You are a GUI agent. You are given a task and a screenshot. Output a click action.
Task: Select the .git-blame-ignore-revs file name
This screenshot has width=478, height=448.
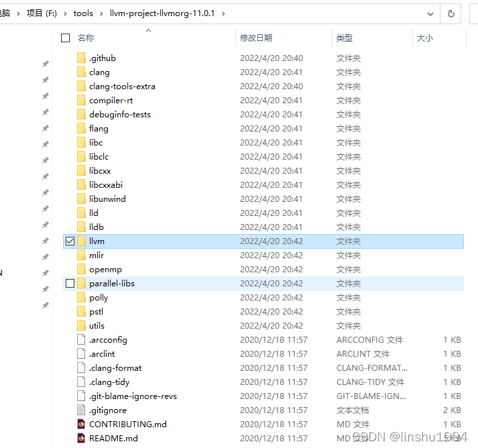pyautogui.click(x=133, y=396)
